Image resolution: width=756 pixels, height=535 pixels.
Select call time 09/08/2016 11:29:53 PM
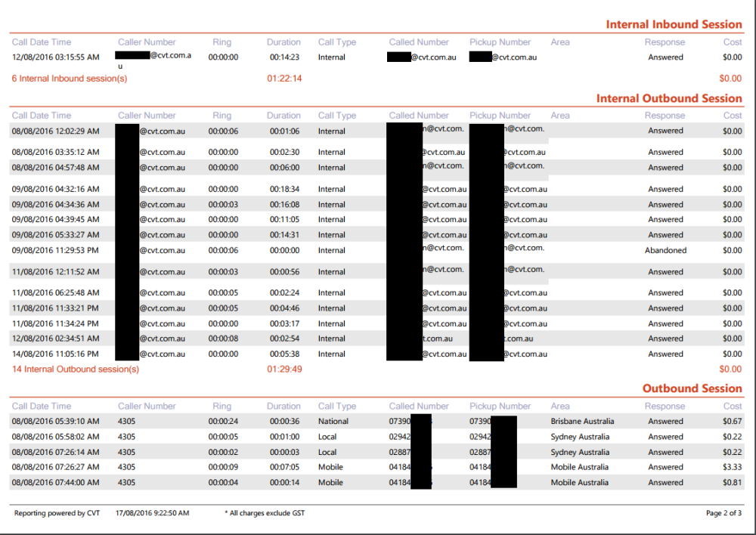pos(55,251)
